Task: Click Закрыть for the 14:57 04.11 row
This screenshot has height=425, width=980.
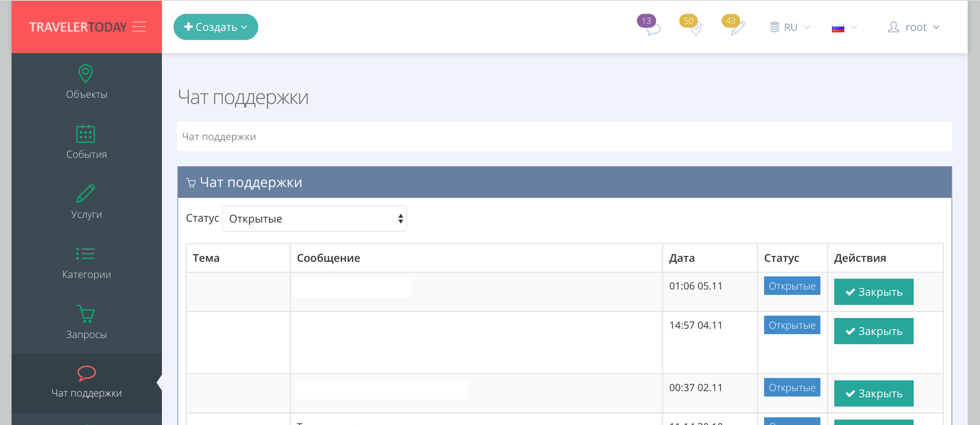Action: (874, 331)
